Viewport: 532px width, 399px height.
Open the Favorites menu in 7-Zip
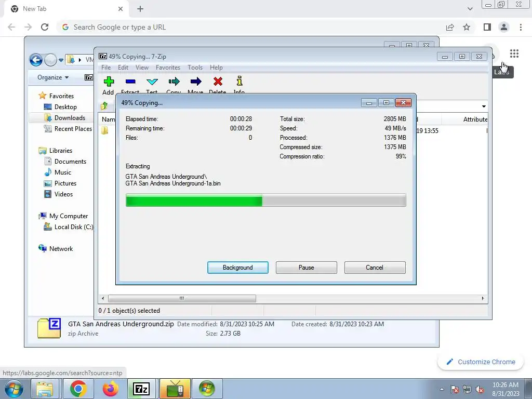pyautogui.click(x=168, y=68)
